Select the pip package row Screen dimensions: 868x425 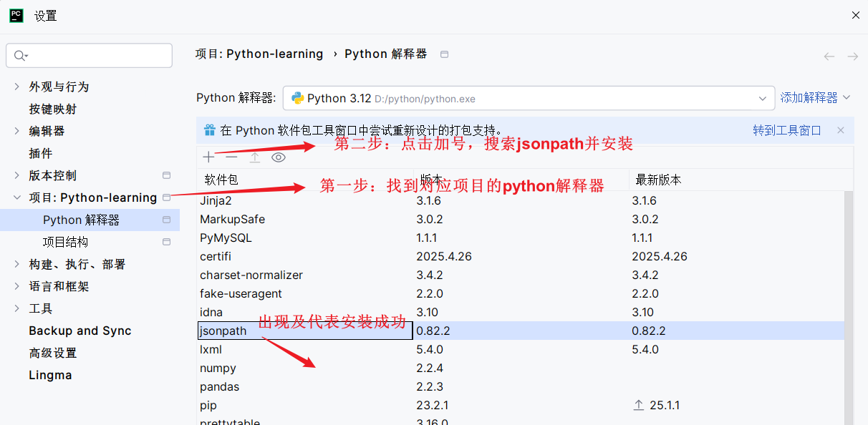click(x=521, y=405)
